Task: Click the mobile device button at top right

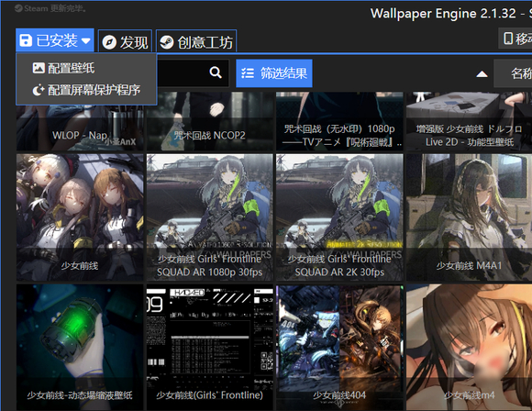Action: [x=515, y=38]
